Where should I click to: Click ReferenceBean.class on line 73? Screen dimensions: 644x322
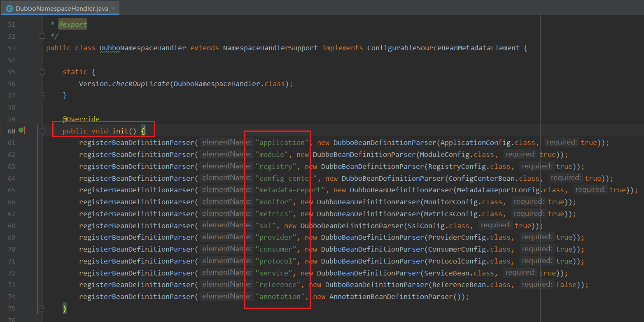pyautogui.click(x=471, y=285)
